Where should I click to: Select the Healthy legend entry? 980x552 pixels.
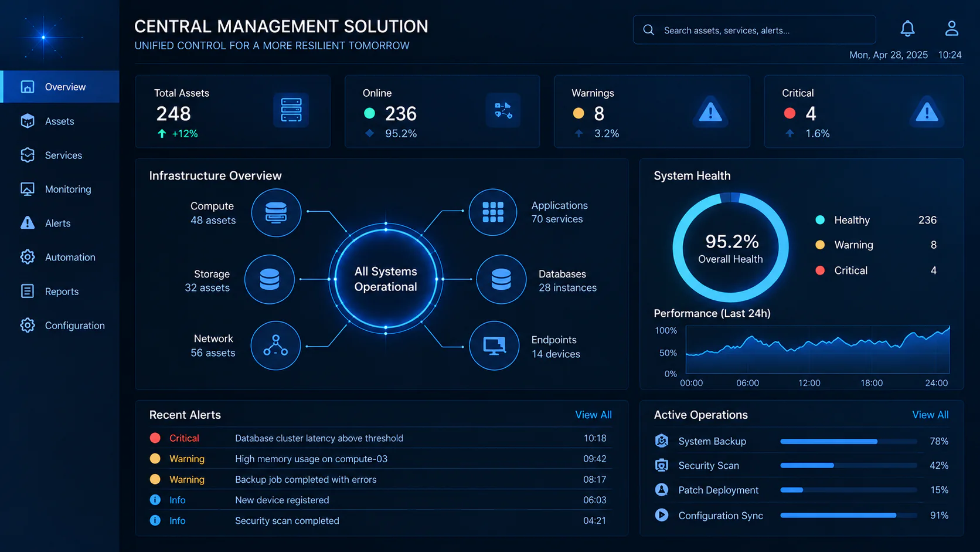(876, 220)
